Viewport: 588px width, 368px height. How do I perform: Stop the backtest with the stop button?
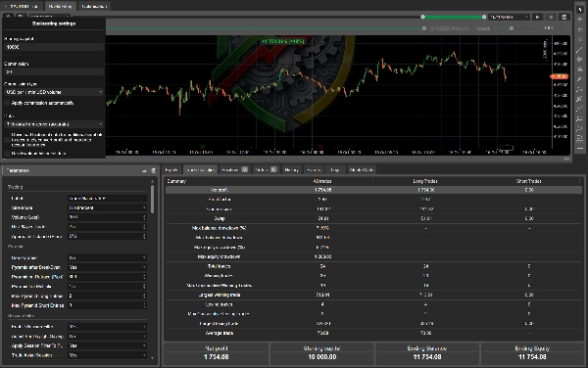551,17
